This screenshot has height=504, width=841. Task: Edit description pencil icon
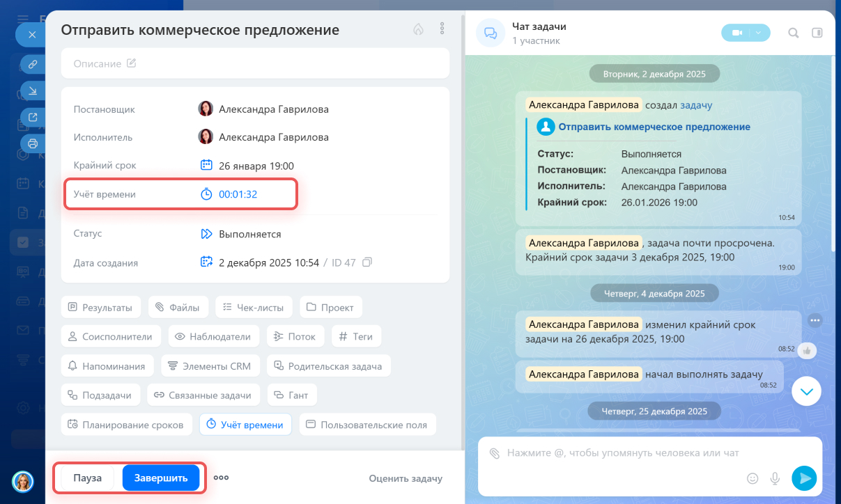[x=131, y=63]
